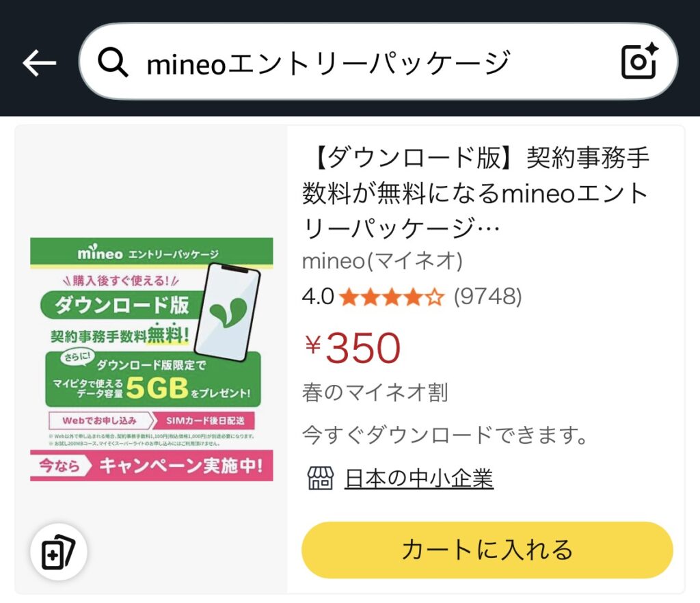Tap the ¥350 price
700x603 pixels.
click(353, 347)
